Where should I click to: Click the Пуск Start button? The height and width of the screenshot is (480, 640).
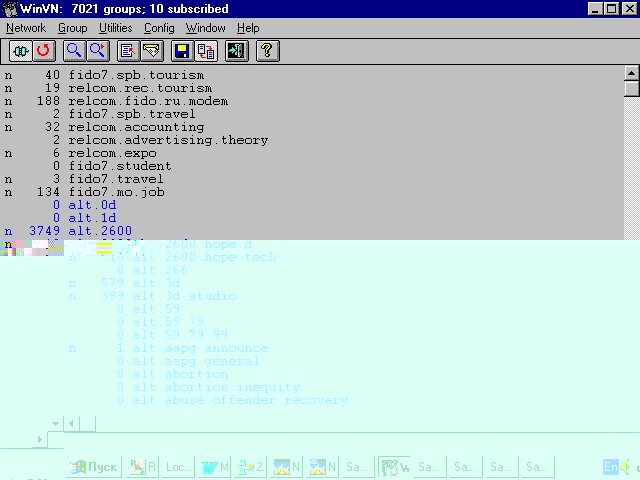[x=94, y=467]
